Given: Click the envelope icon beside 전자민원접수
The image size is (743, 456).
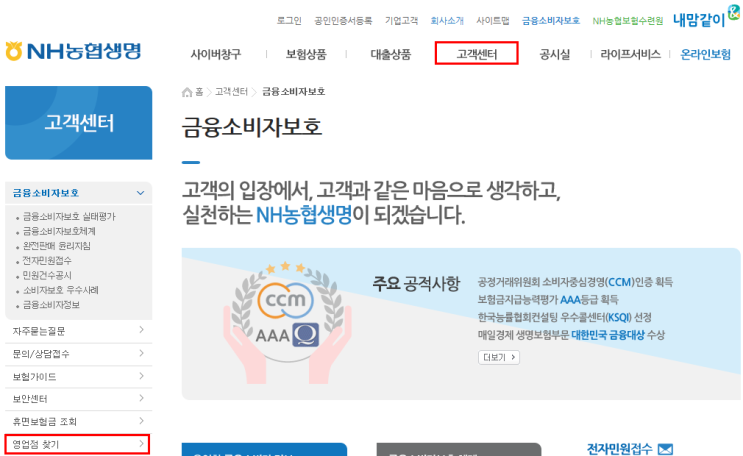Looking at the screenshot, I should click(x=665, y=449).
